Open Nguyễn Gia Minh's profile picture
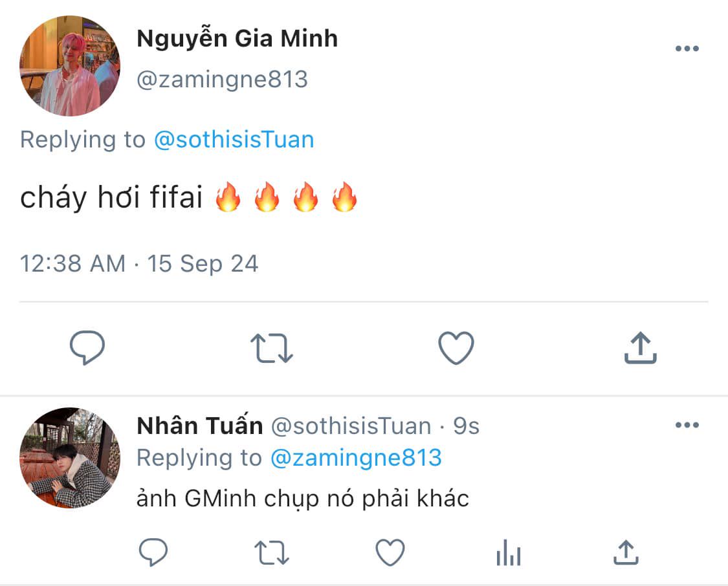The image size is (728, 586). tap(70, 65)
